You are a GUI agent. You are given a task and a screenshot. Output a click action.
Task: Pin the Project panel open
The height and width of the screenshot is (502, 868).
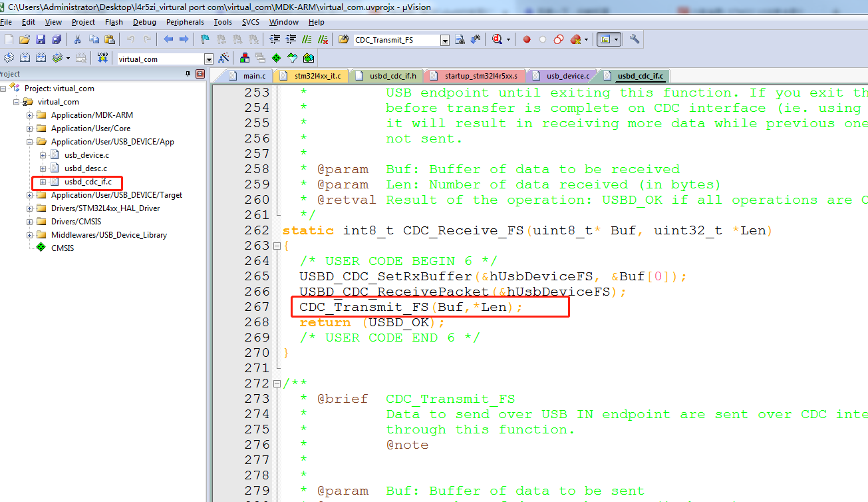point(188,74)
